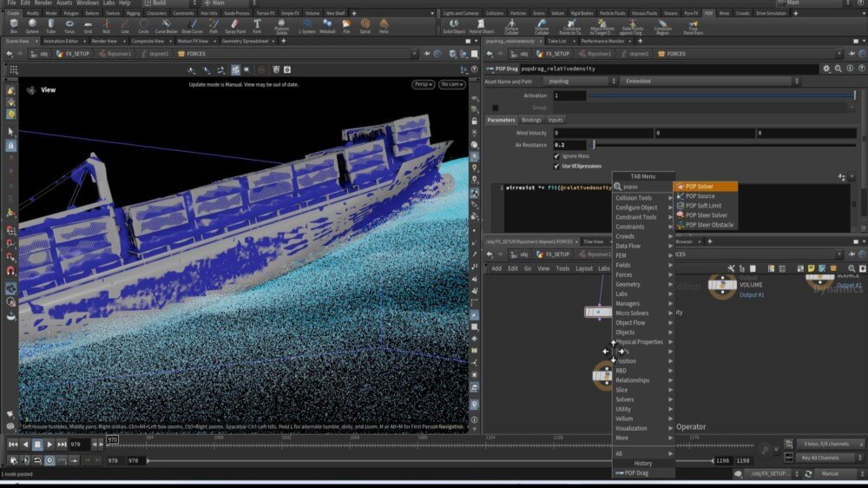This screenshot has width=868, height=488.
Task: Select the Spray Paint shelf tool
Action: pyautogui.click(x=235, y=25)
